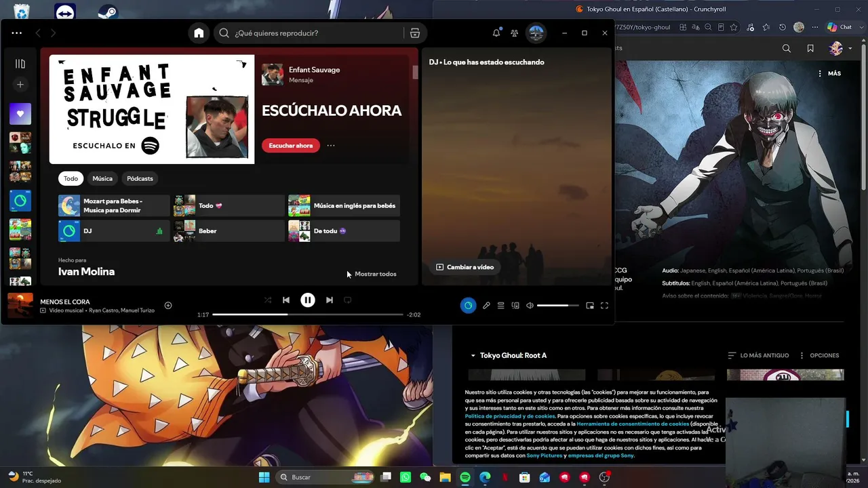Toggle shuffle in Spotify player
Viewport: 868px width, 488px height.
268,300
